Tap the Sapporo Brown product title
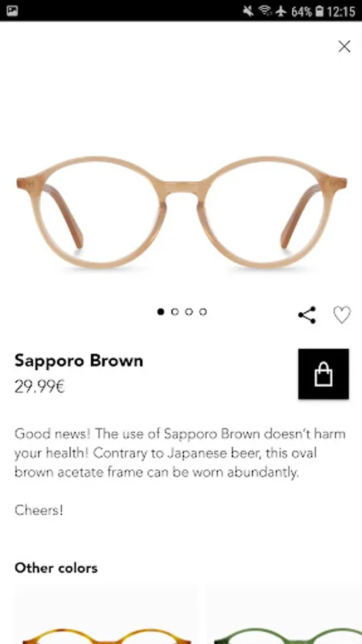The image size is (362, 644). pyautogui.click(x=79, y=361)
